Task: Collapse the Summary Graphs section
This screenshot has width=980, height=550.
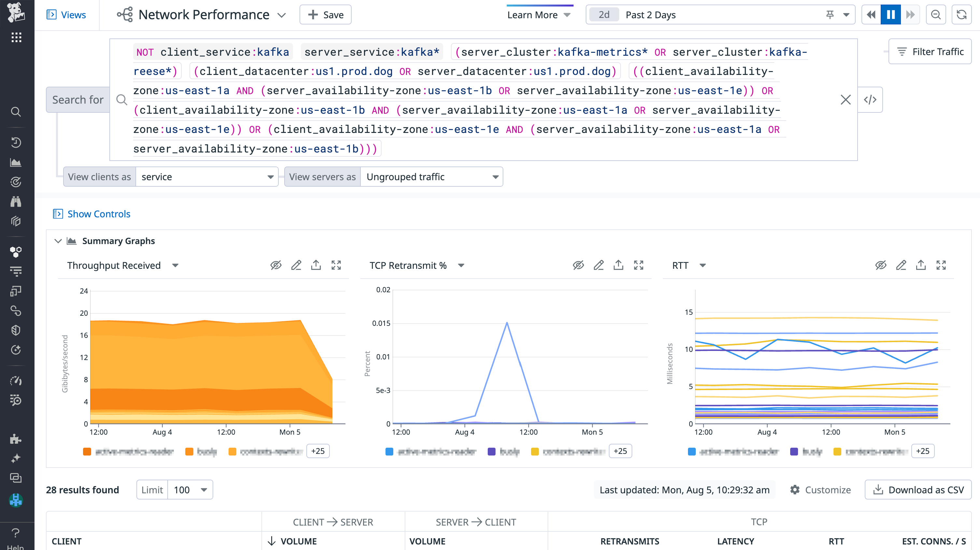Action: click(58, 240)
